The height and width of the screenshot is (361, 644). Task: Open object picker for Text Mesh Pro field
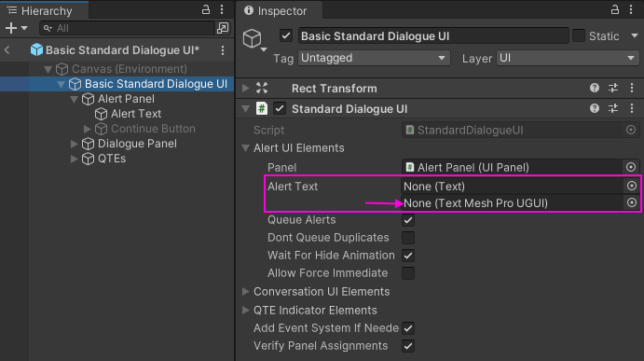(632, 202)
